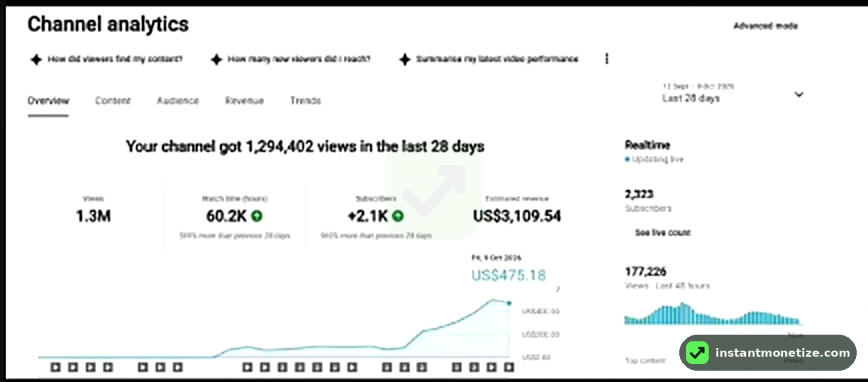The height and width of the screenshot is (382, 868).
Task: Click green up arrow beside 60.2K watch time
Action: tap(256, 215)
